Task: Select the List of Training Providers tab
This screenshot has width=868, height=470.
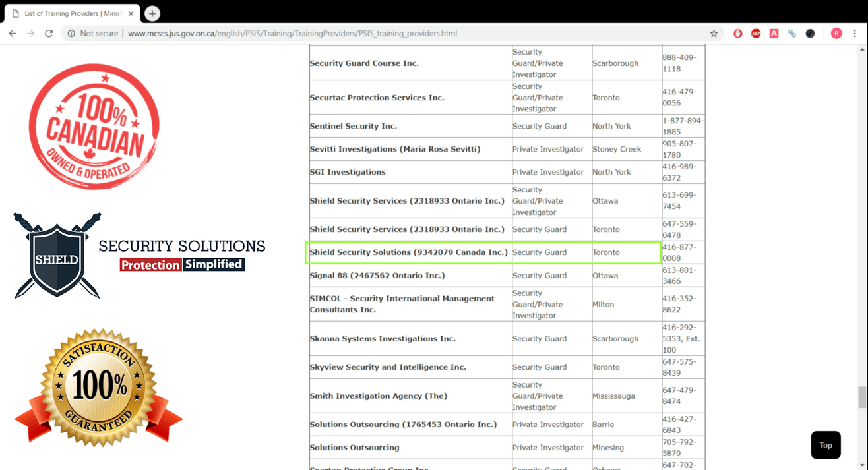Action: [x=71, y=14]
